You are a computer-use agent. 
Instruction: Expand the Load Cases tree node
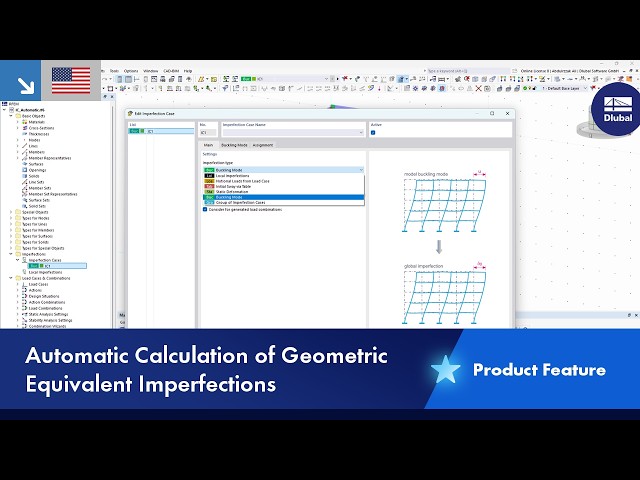(18, 284)
